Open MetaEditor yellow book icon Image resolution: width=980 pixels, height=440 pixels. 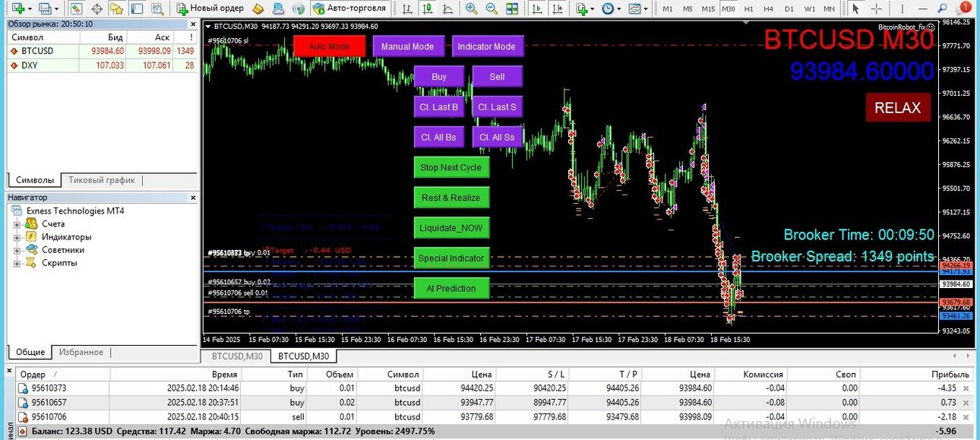[x=258, y=8]
